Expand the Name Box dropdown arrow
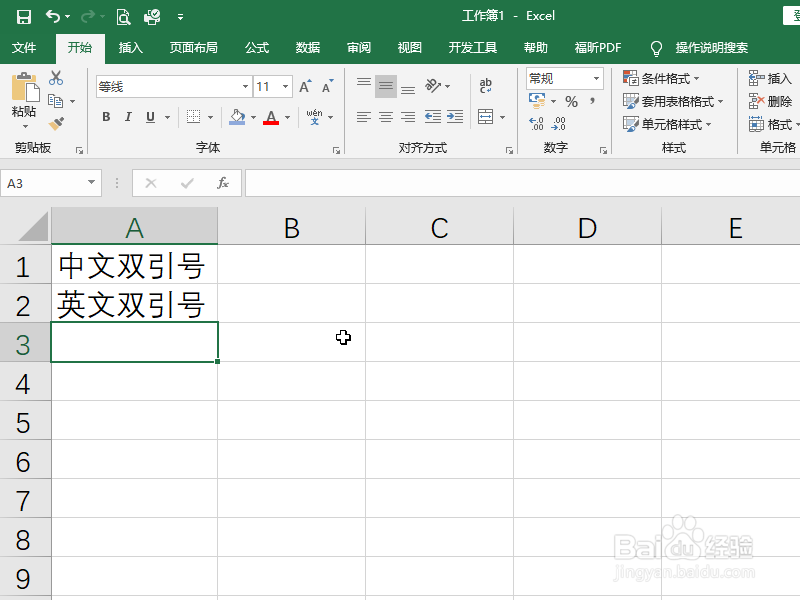800x600 pixels. click(91, 182)
